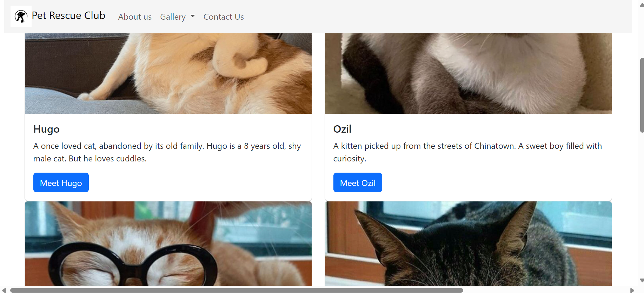The width and height of the screenshot is (644, 293).
Task: Click the Hugo card heading
Action: 46,129
